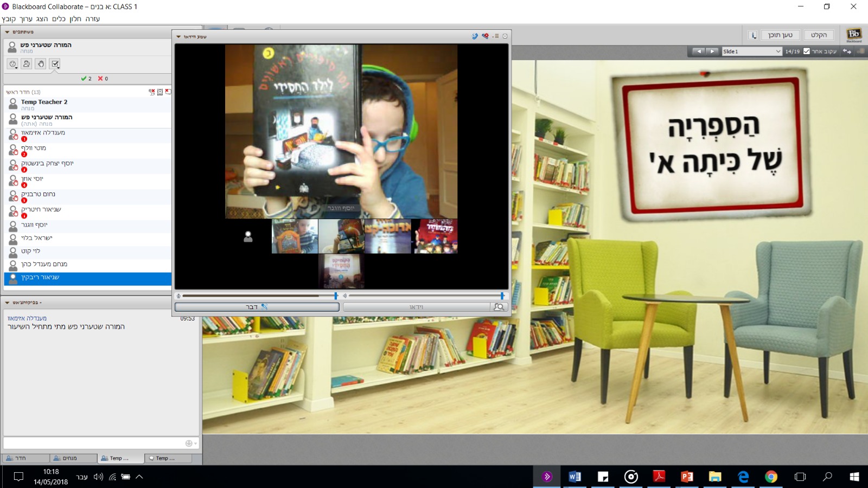The image size is (868, 488).
Task: Select the bottom row video thumbnail
Action: 341,271
